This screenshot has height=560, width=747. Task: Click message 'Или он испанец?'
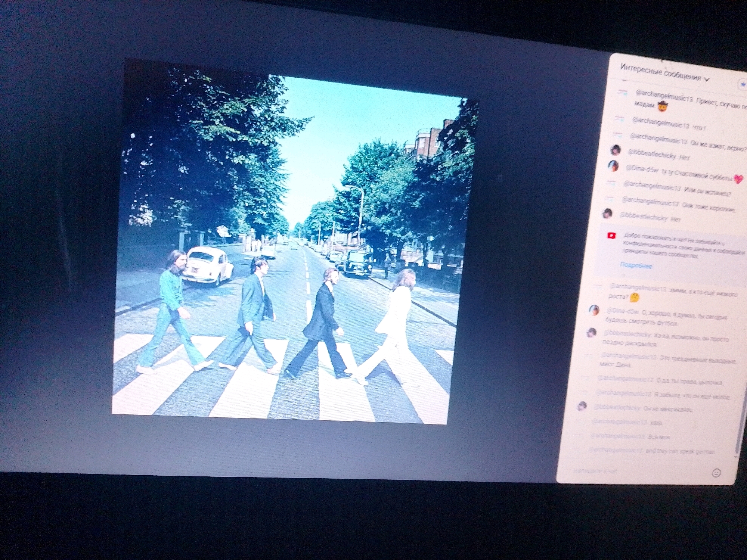click(x=707, y=192)
